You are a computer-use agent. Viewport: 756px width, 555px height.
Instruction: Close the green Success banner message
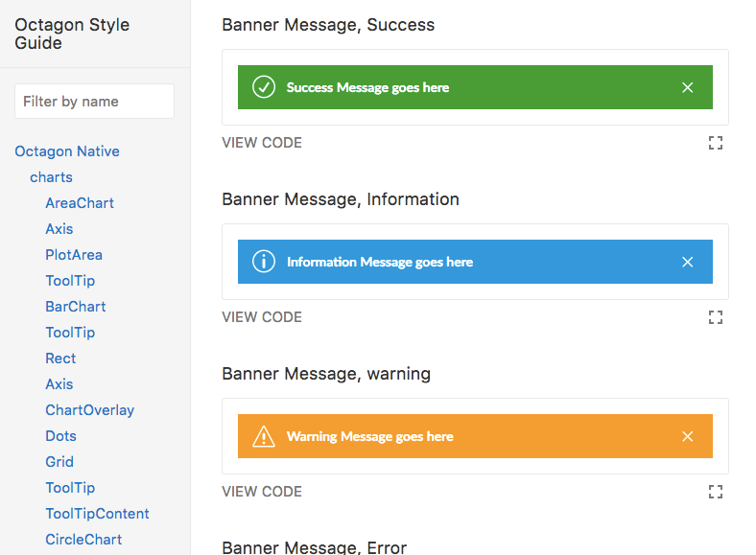687,87
